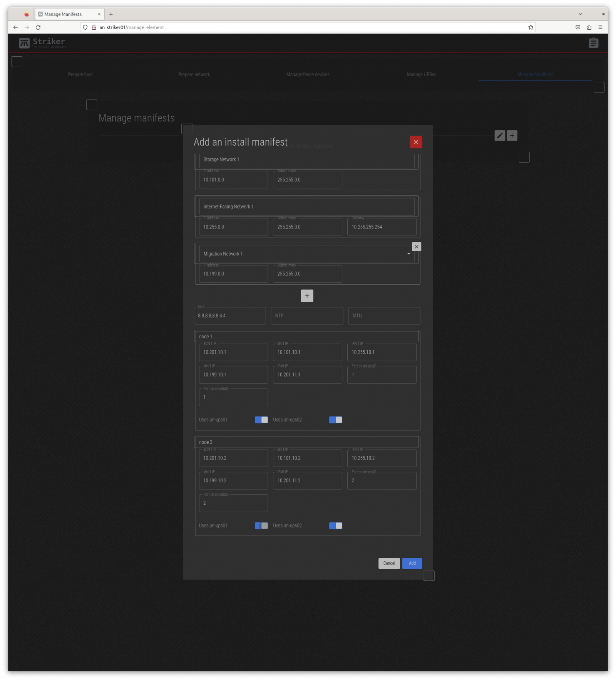The height and width of the screenshot is (680, 616).
Task: Close the Add an install manifest dialog
Action: tap(415, 142)
